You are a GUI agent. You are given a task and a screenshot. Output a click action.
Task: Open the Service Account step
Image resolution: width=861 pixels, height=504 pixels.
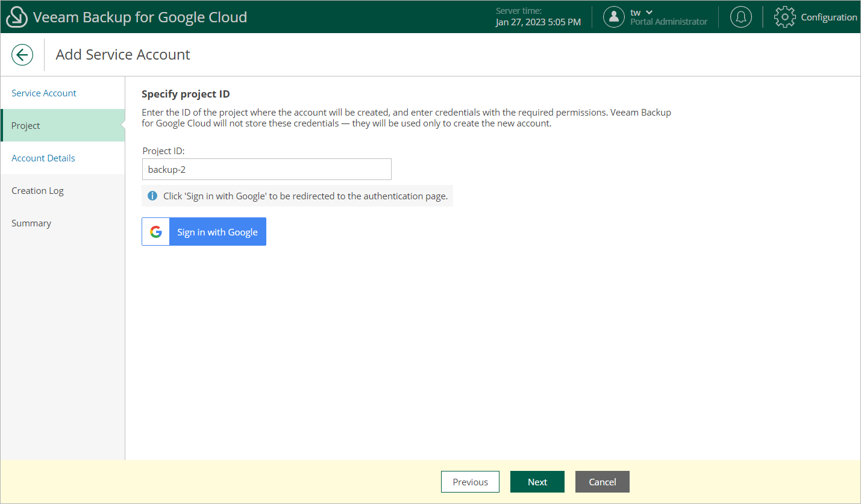(44, 93)
